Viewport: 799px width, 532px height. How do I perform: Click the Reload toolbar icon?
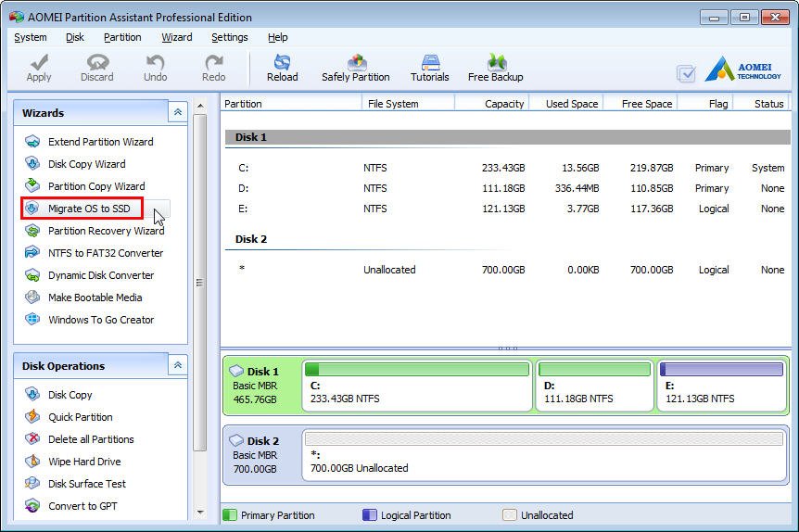click(x=282, y=68)
